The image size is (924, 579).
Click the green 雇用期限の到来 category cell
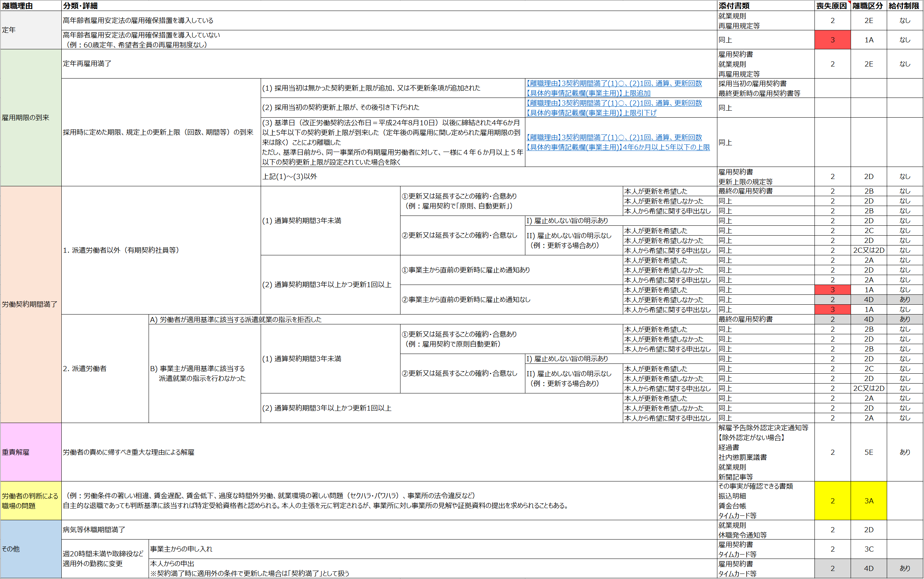click(x=31, y=118)
